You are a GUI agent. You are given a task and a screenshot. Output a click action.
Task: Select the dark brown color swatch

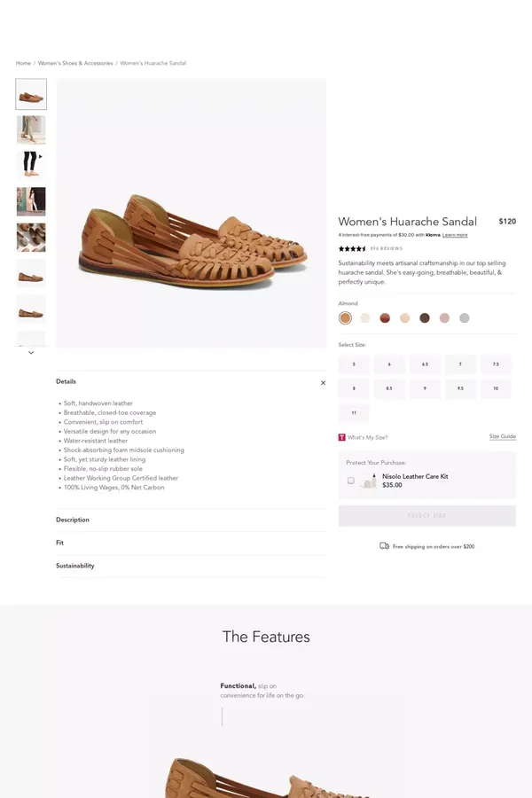(x=424, y=317)
